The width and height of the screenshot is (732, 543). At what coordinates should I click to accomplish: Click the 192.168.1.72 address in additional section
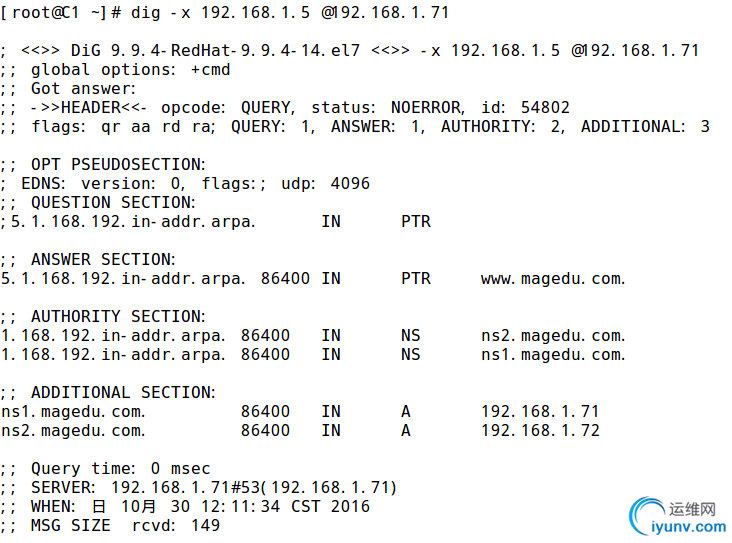click(x=540, y=430)
